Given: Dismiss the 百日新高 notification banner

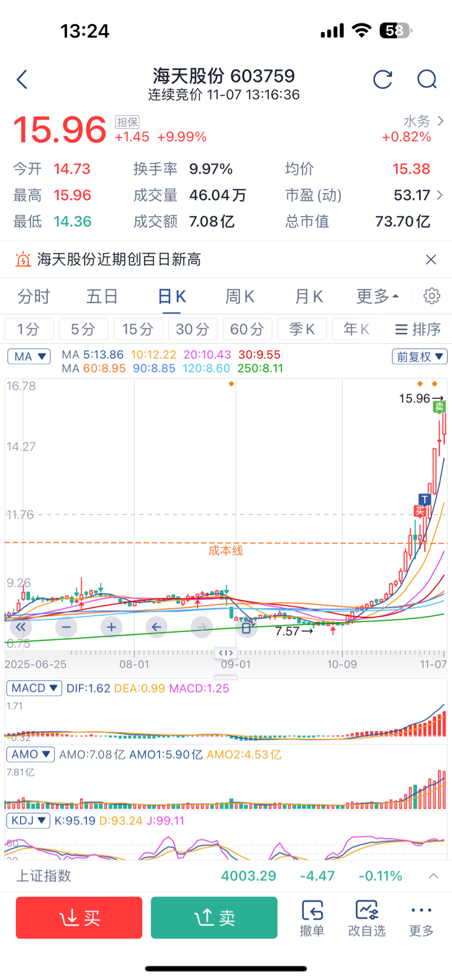Looking at the screenshot, I should click(x=431, y=260).
